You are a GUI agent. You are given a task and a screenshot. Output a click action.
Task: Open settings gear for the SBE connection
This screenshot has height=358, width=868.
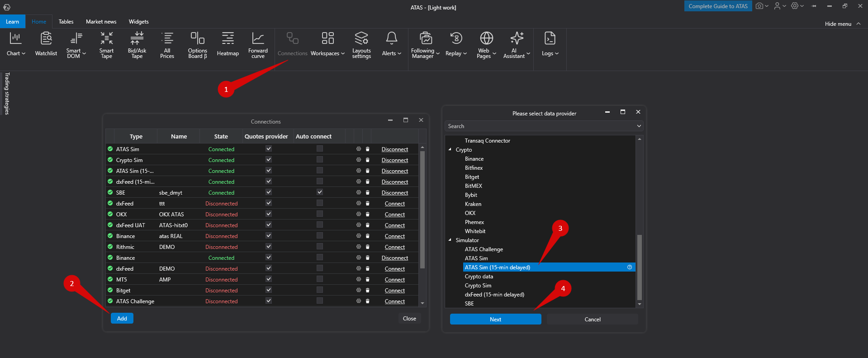tap(359, 192)
